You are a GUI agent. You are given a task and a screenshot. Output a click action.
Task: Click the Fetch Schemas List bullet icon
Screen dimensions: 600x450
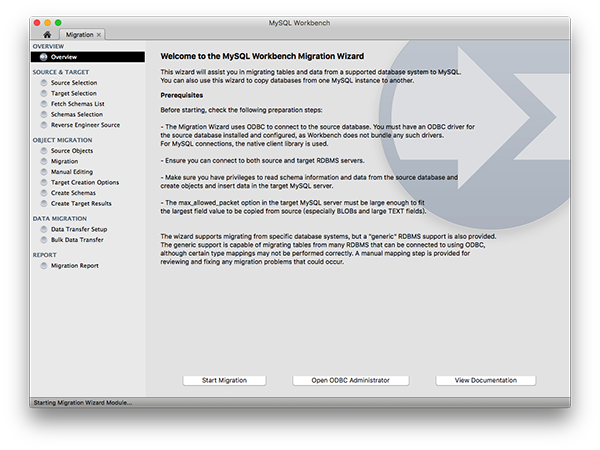(44, 104)
